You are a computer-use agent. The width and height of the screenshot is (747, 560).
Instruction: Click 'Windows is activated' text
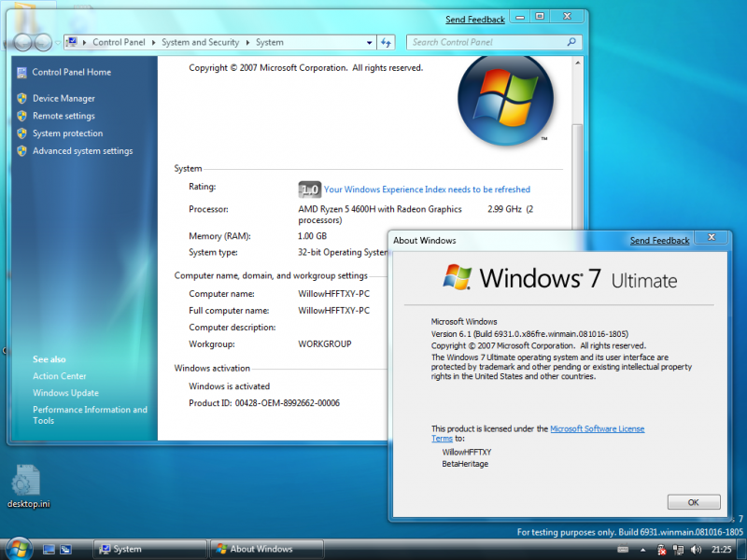[229, 386]
